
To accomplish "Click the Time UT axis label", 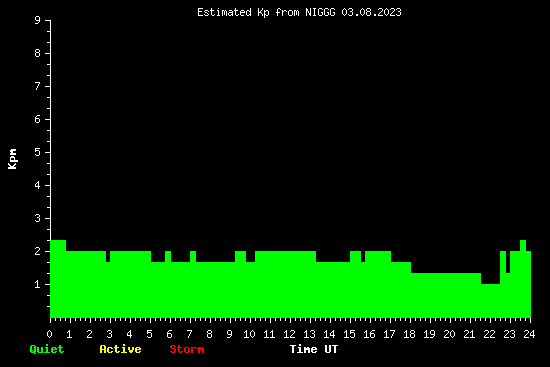I will (314, 349).
